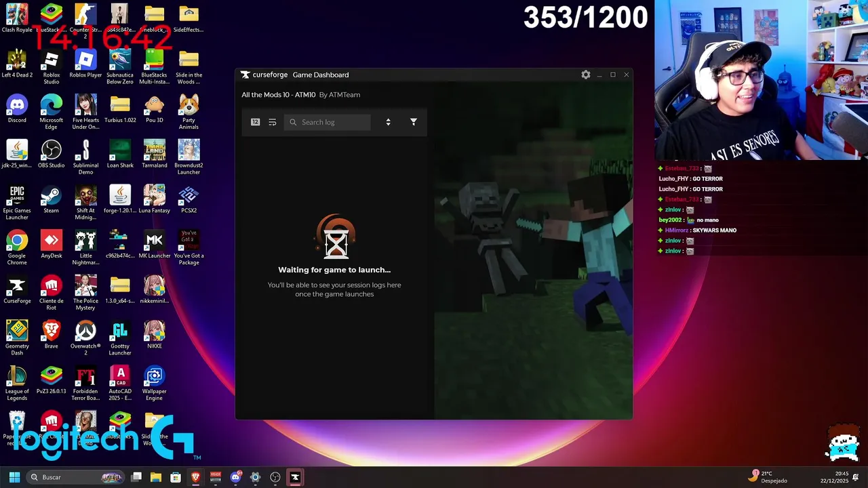The height and width of the screenshot is (488, 868).
Task: Open the log sort order up-down arrows
Action: click(388, 122)
